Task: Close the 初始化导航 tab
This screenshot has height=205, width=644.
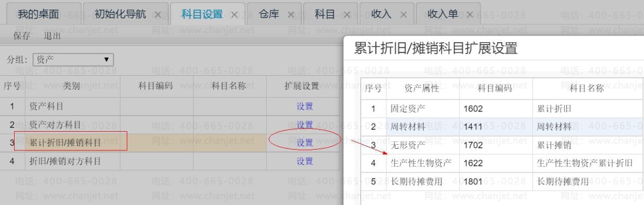Action: (158, 15)
